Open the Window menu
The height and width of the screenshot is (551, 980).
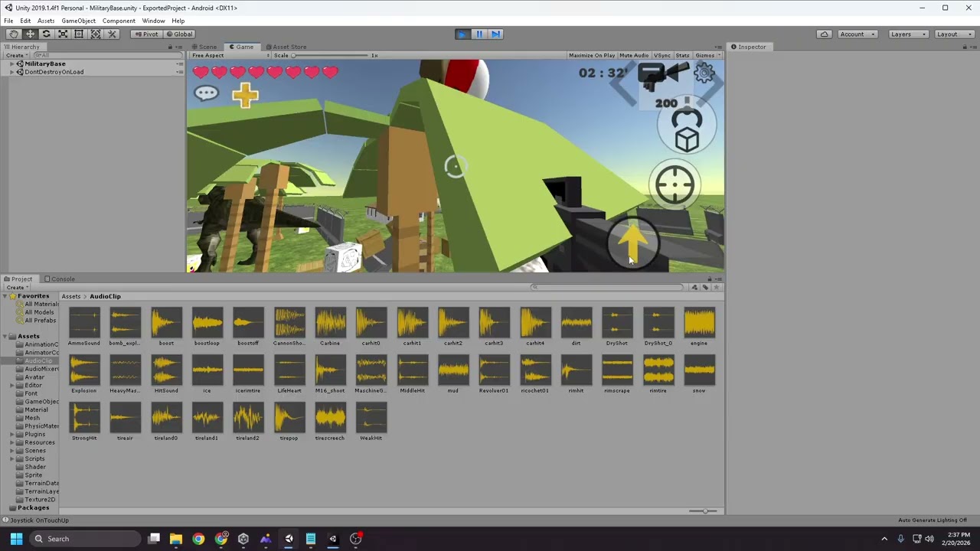point(153,21)
